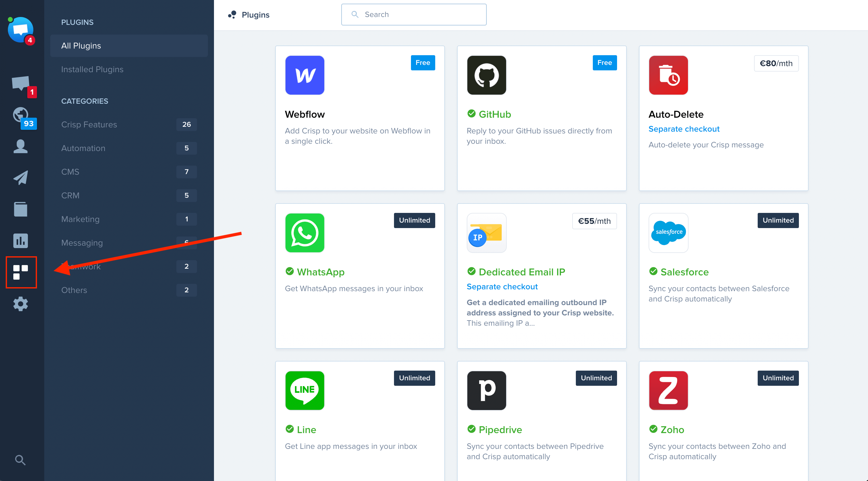Filter by Others category

[129, 290]
